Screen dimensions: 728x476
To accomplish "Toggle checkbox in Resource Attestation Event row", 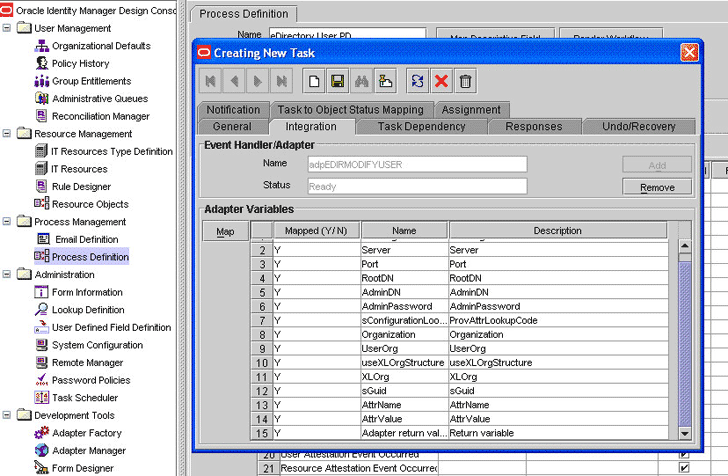I will pos(684,468).
